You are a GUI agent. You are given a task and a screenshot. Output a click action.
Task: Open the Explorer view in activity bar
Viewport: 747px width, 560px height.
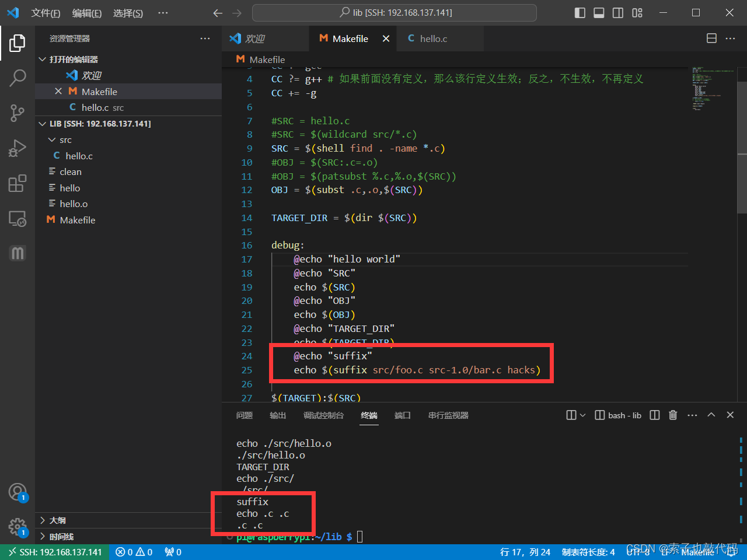pos(18,43)
